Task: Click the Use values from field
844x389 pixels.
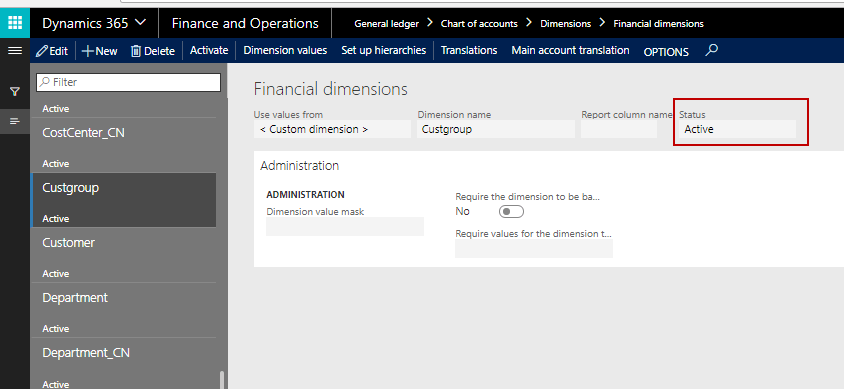Action: [332, 129]
